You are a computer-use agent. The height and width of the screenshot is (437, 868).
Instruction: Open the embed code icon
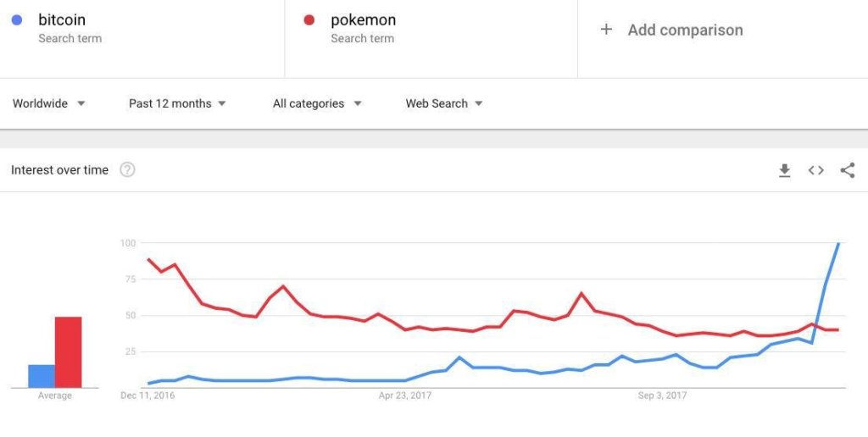(x=815, y=170)
